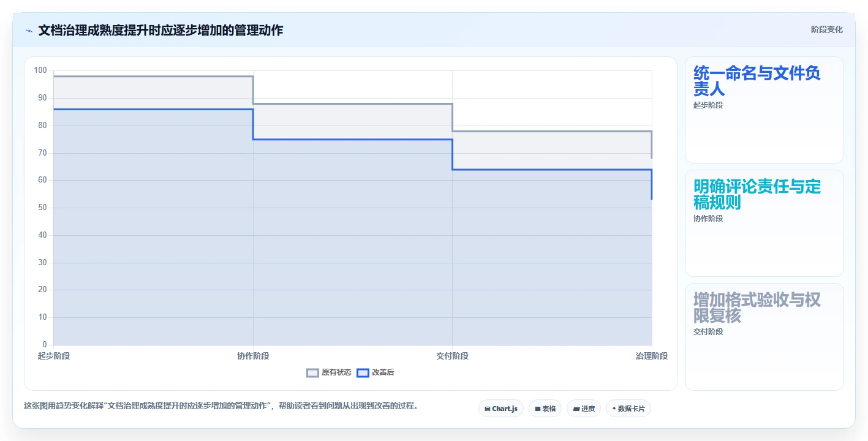Click the 交付阶段 caption in third card
The width and height of the screenshot is (868, 441).
click(x=708, y=332)
